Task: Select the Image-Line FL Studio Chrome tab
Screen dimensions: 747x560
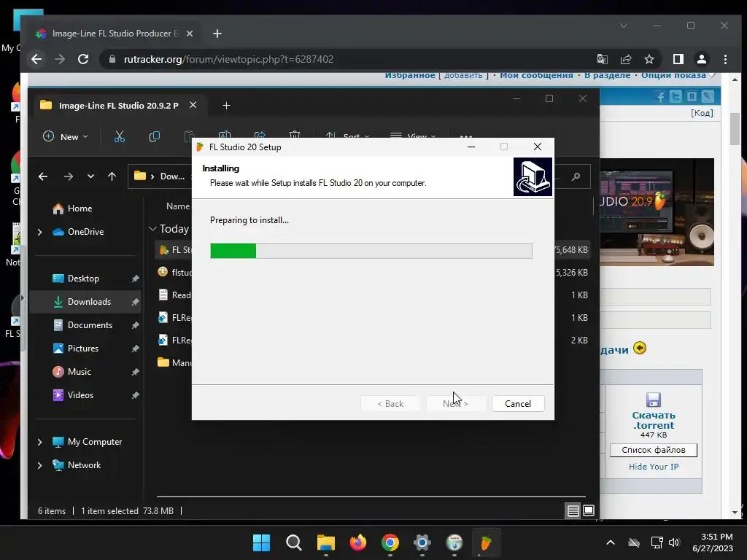Action: [115, 34]
